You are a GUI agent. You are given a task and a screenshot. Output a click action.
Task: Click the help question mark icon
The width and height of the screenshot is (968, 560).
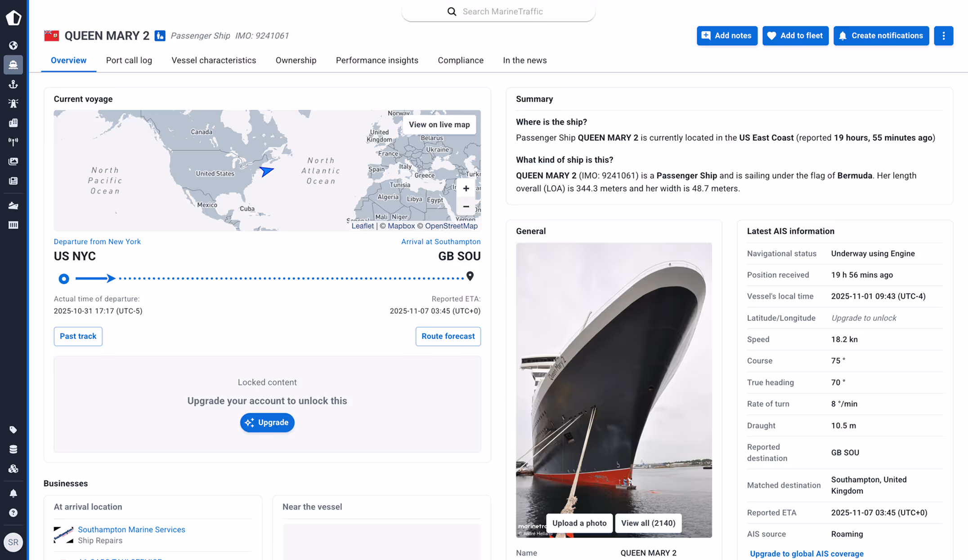point(13,513)
